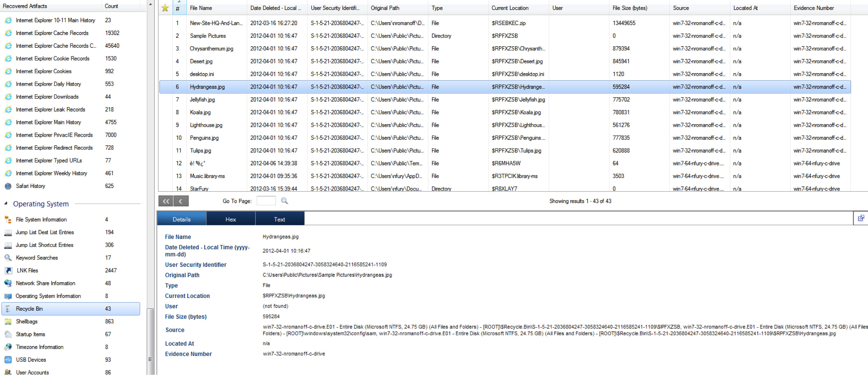This screenshot has width=868, height=375.
Task: Open the USB Devices artifacts
Action: 31,360
